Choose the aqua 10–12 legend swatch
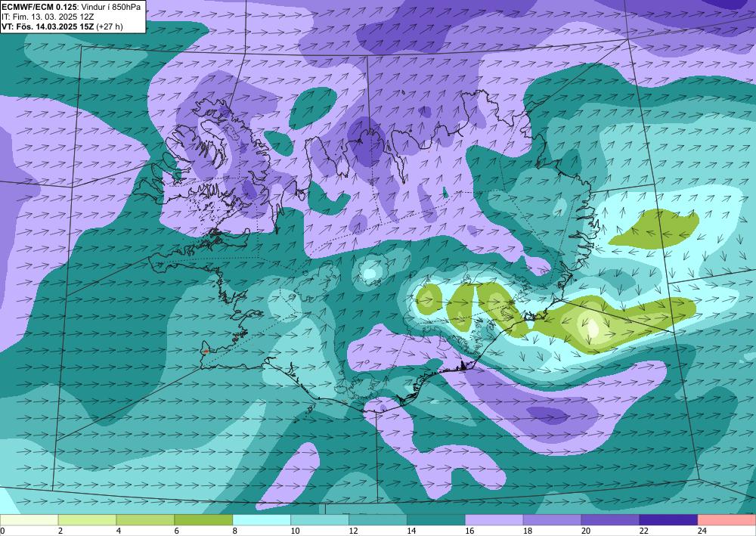 pyautogui.click(x=320, y=520)
